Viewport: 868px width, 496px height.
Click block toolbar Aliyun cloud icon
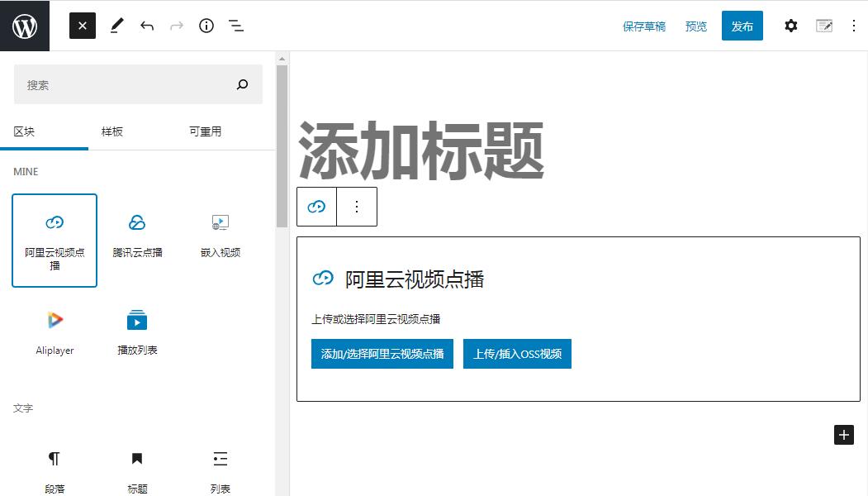[316, 207]
